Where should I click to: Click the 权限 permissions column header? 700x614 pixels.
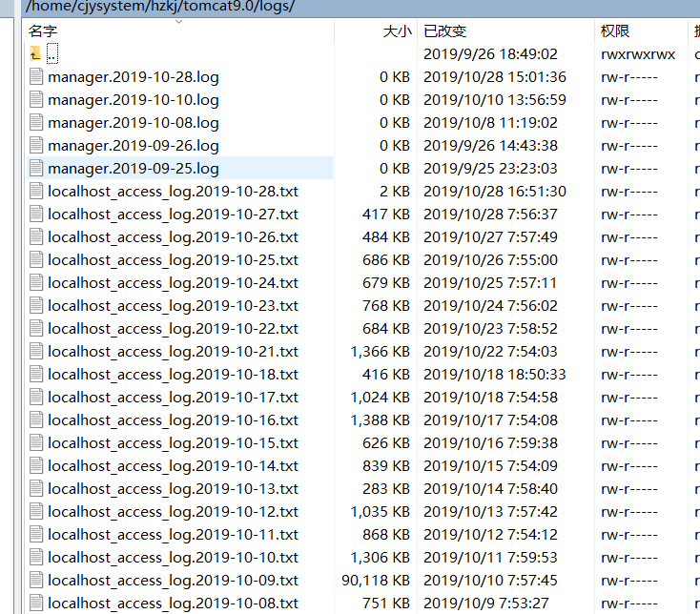pos(615,31)
